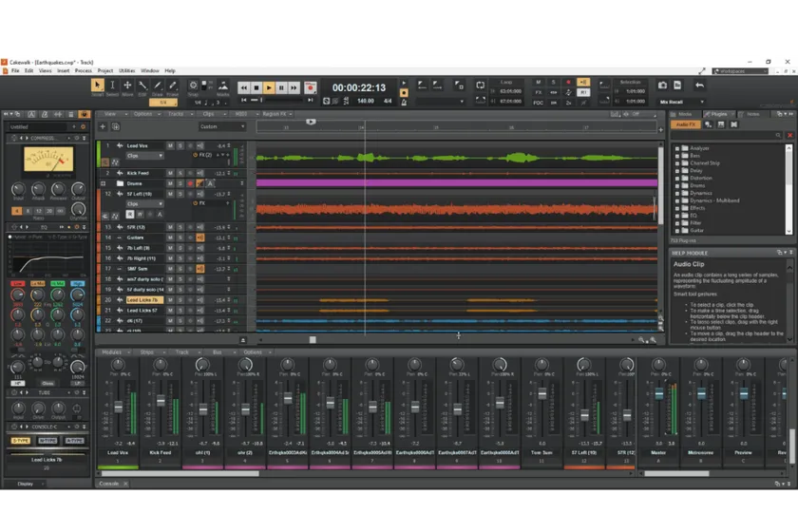Fast forward the transport

pyautogui.click(x=294, y=87)
